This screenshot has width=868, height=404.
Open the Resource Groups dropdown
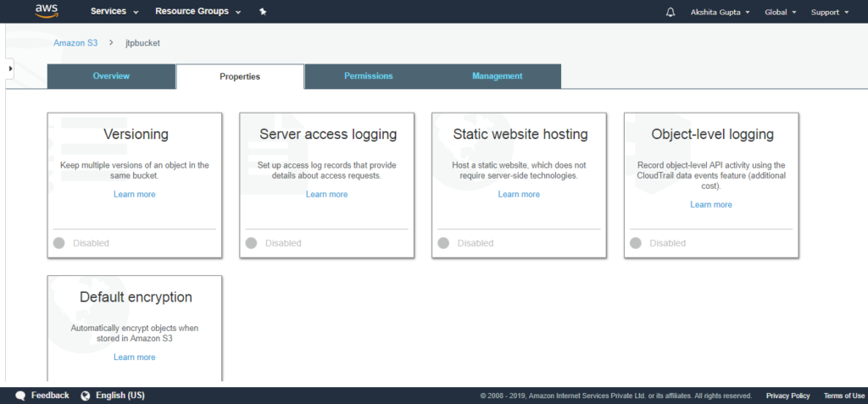point(198,12)
